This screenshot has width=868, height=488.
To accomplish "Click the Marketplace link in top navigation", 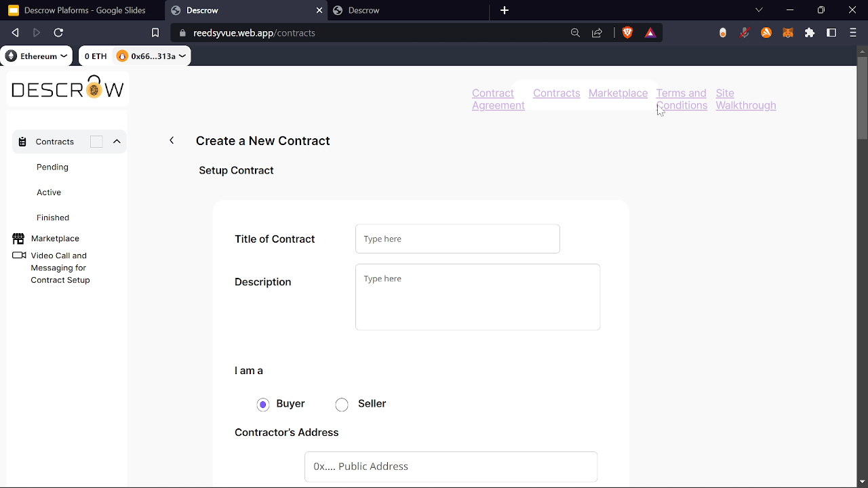I will [618, 93].
